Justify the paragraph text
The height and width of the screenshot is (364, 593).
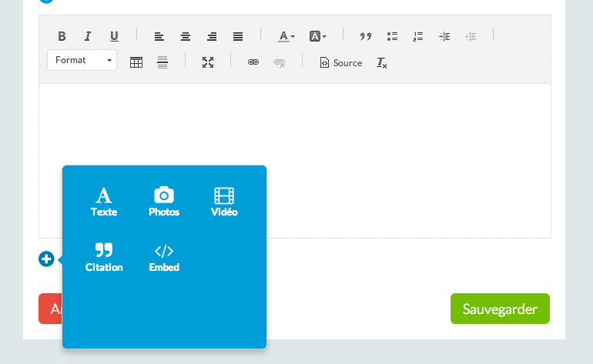coord(238,36)
